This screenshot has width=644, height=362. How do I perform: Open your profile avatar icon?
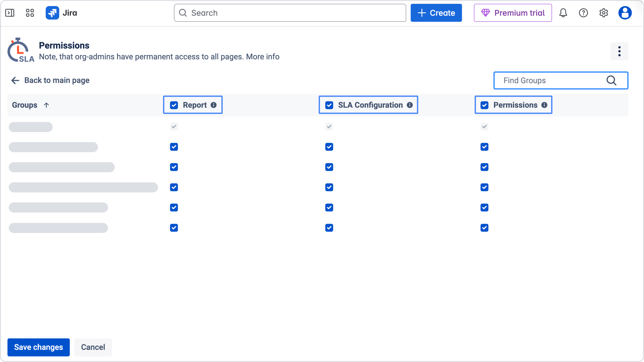coord(625,13)
